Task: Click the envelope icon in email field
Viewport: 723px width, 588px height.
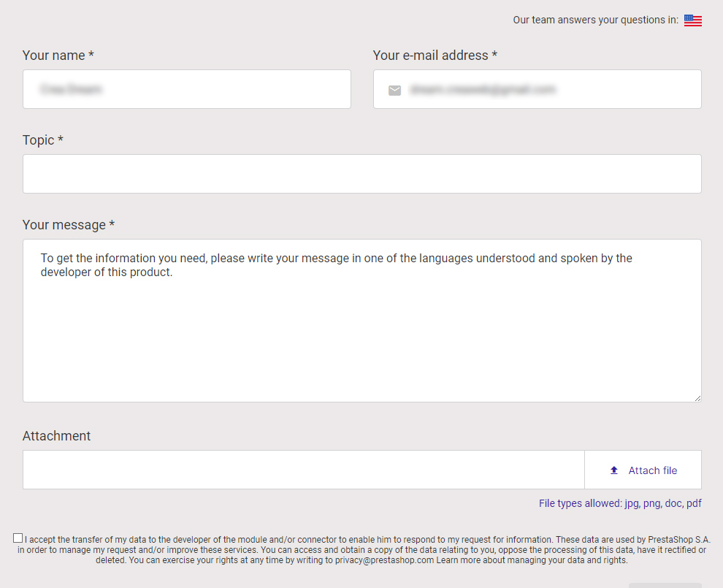Action: pos(394,91)
